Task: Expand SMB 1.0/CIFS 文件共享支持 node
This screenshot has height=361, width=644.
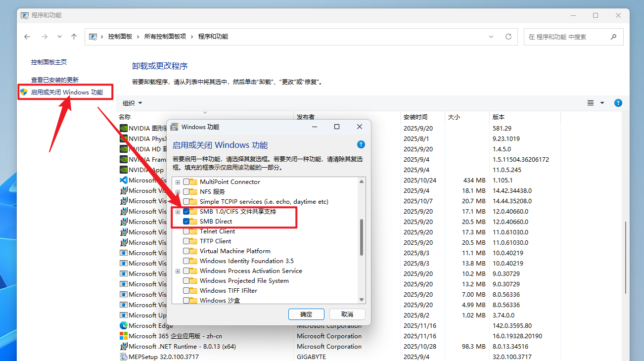Action: (x=178, y=211)
